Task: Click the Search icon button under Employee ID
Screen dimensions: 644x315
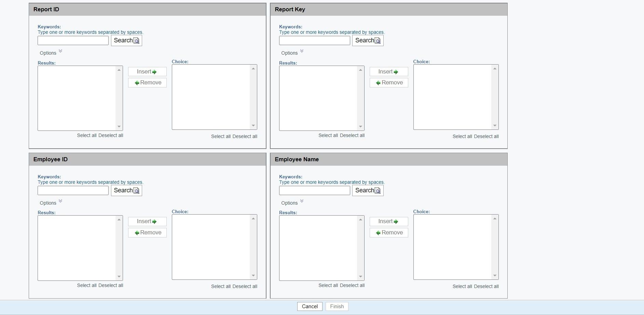Action: point(126,190)
